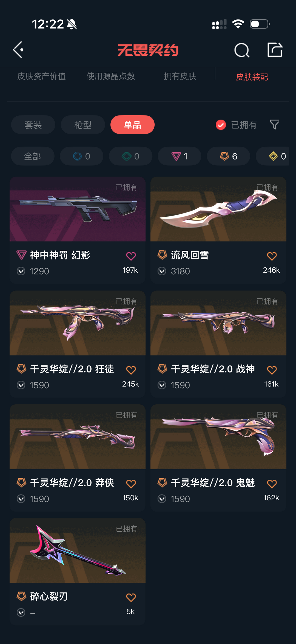Open 千灵华绽//2.0 战神 skin thumbnail

(x=218, y=323)
